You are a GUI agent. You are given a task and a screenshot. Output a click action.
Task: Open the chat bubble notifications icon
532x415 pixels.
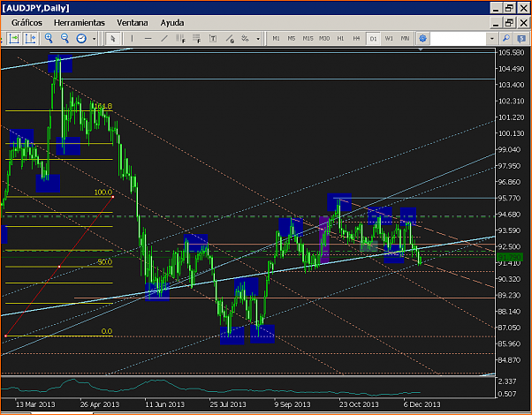pos(521,38)
